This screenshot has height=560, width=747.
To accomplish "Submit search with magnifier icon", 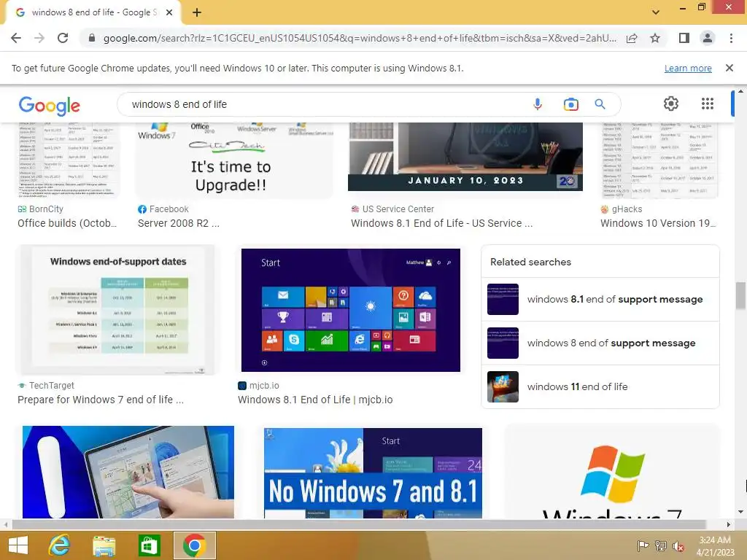I will point(600,104).
